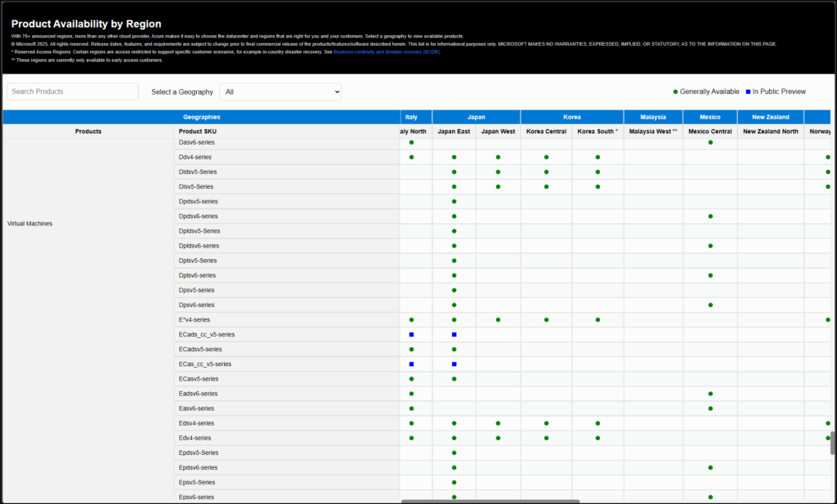Click Dpsv6-series dot under Mexico Central
The width and height of the screenshot is (837, 504).
(710, 305)
